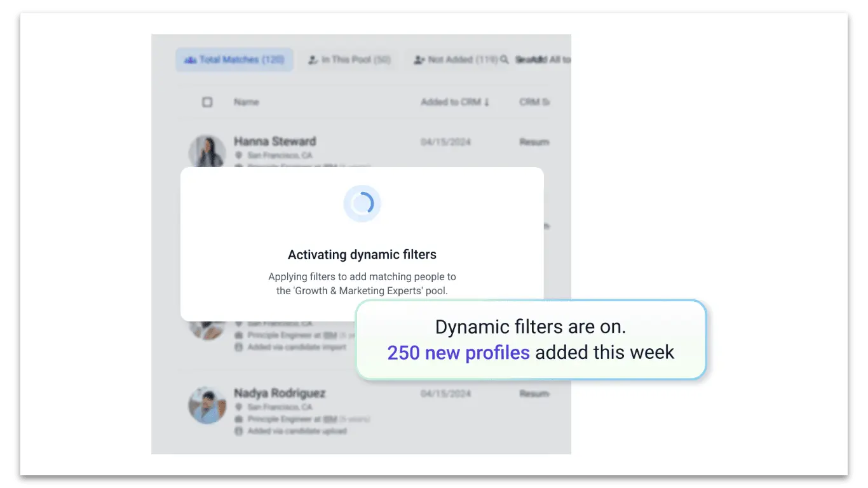Click the briefcase icon under Nadya Rodriguez
Viewport: 868px width, 488px height.
[x=239, y=419]
